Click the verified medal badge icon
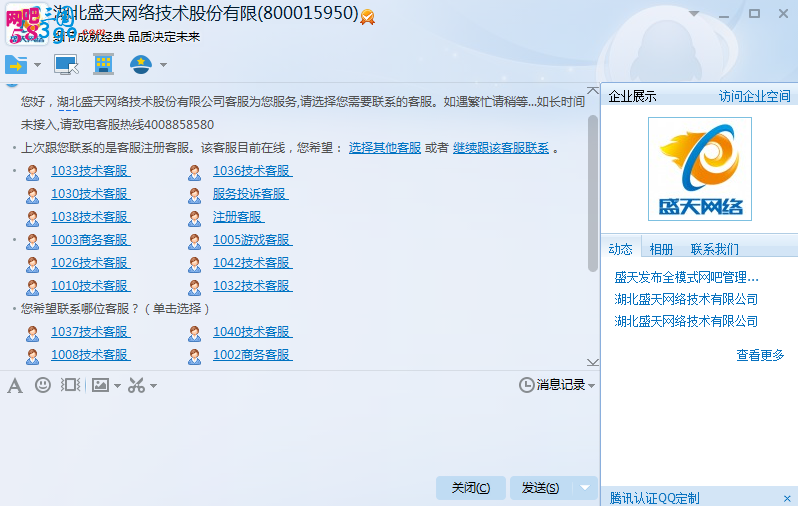This screenshot has height=506, width=798. coord(367,17)
